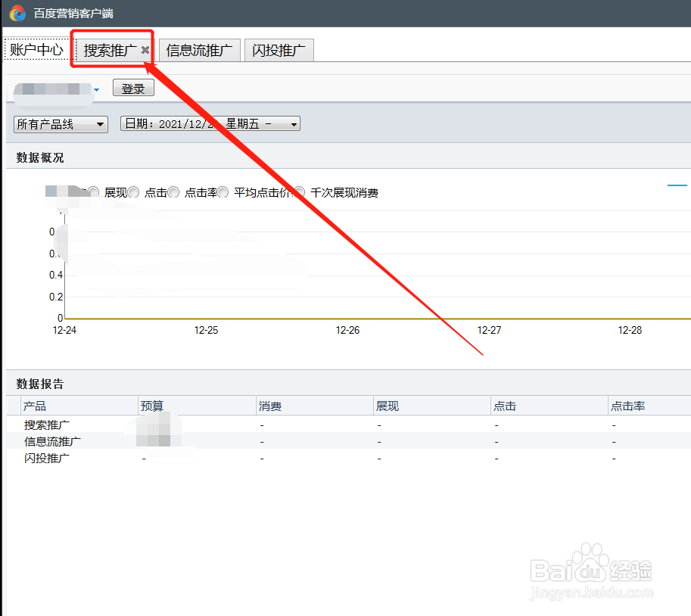Sort by the 消费 column header

[x=315, y=406]
